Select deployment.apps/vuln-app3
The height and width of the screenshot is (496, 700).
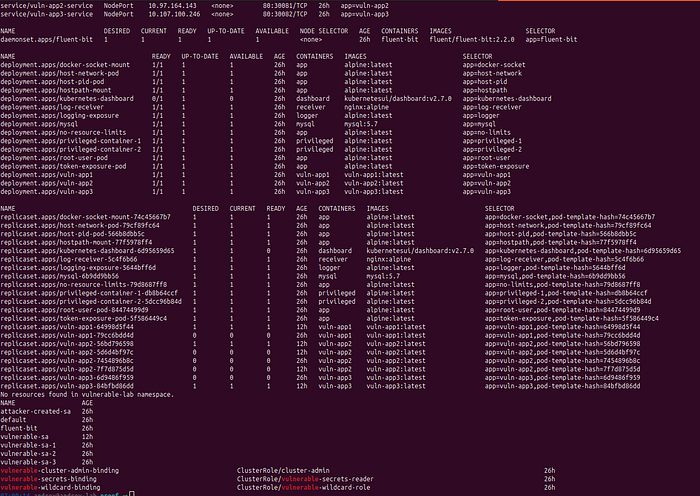pyautogui.click(x=47, y=192)
